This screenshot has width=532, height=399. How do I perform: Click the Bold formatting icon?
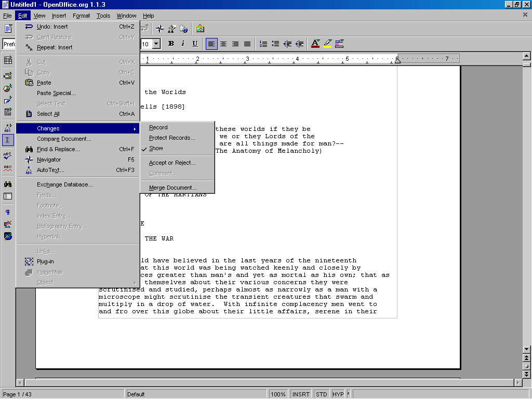(170, 44)
